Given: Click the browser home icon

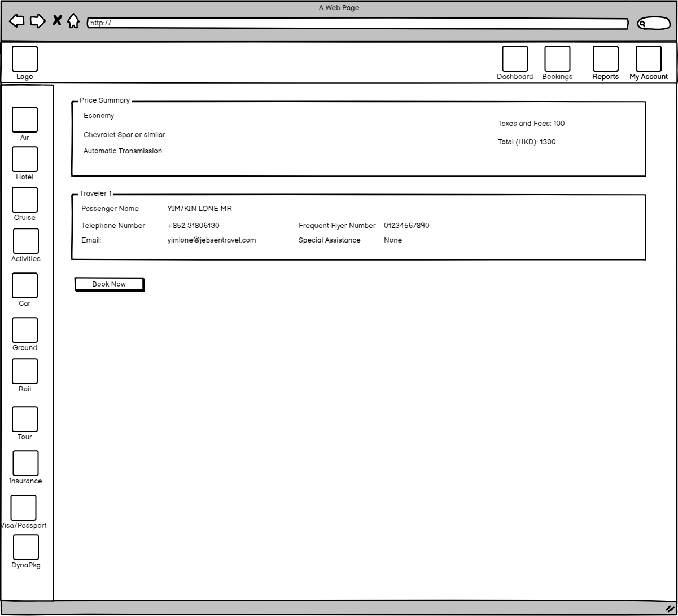Looking at the screenshot, I should [x=73, y=21].
